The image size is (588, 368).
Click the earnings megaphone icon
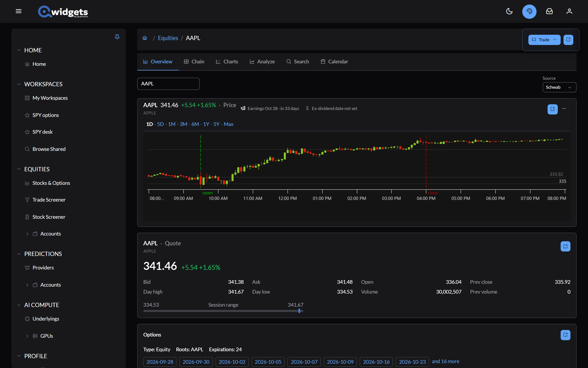[243, 108]
